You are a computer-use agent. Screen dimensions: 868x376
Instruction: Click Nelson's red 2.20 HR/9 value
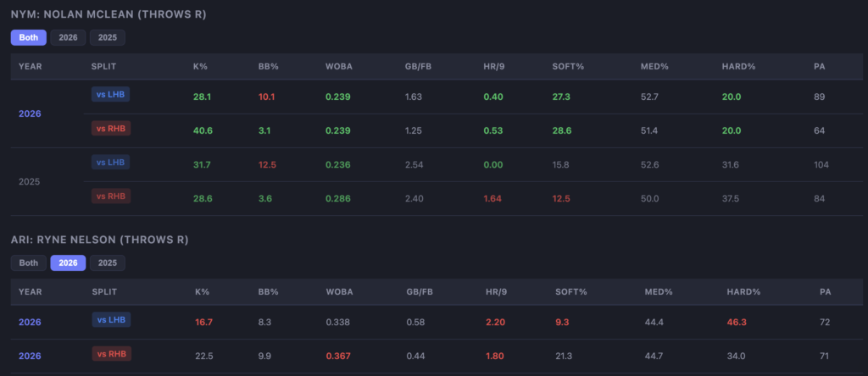(x=494, y=322)
